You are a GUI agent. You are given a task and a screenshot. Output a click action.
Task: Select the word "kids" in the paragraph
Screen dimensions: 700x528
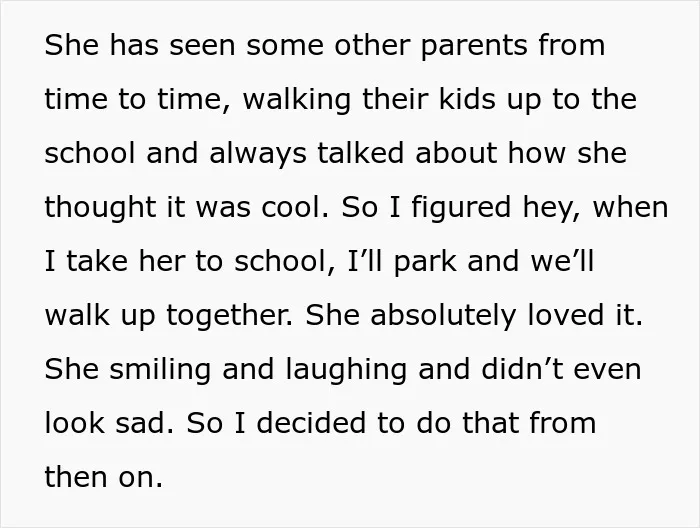point(467,99)
